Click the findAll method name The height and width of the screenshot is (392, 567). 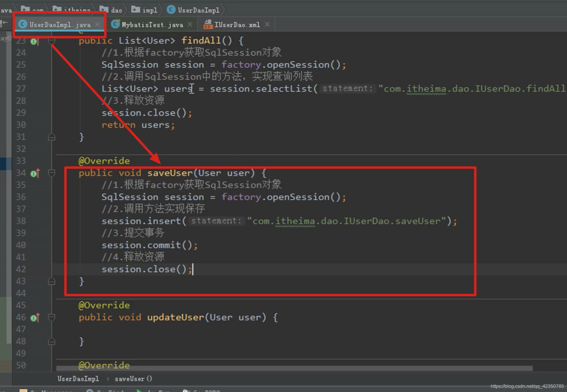(x=201, y=41)
